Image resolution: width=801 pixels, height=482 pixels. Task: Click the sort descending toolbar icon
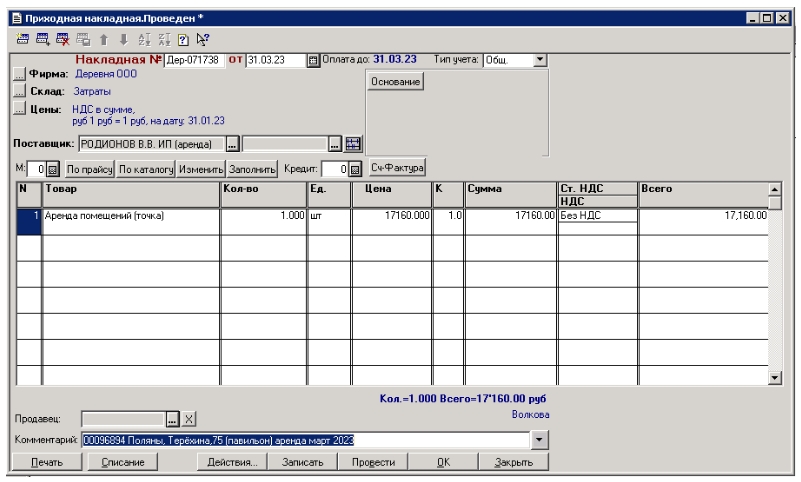tap(164, 39)
